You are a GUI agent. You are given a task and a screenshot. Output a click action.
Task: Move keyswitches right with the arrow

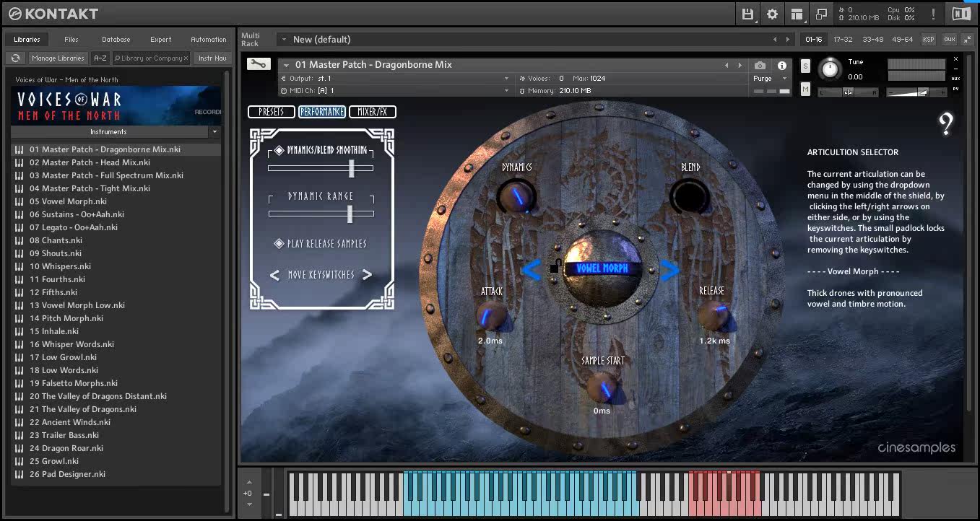(x=367, y=275)
